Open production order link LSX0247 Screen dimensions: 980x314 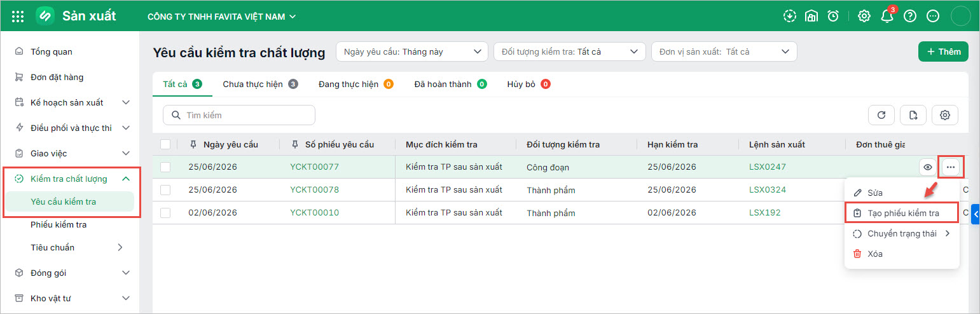(767, 167)
